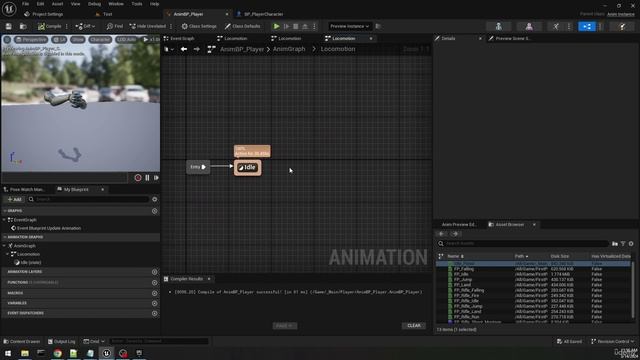640x360 pixels.
Task: Click the Skeletal Mesh editor mode icon
Action: point(529,26)
